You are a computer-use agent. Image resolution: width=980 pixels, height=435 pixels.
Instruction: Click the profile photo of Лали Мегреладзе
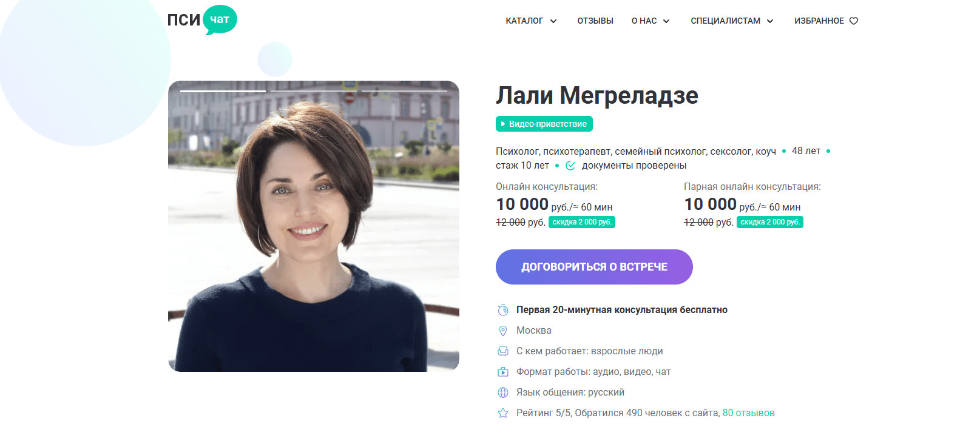[x=314, y=226]
